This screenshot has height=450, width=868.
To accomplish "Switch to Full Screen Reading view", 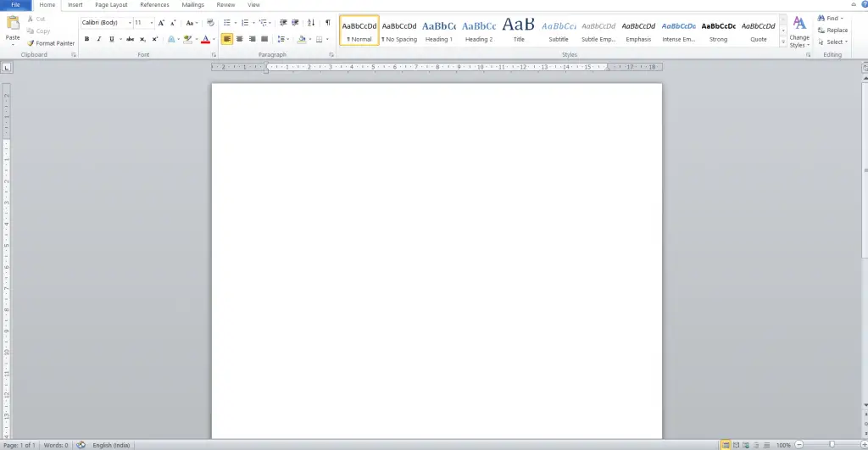I will [737, 445].
